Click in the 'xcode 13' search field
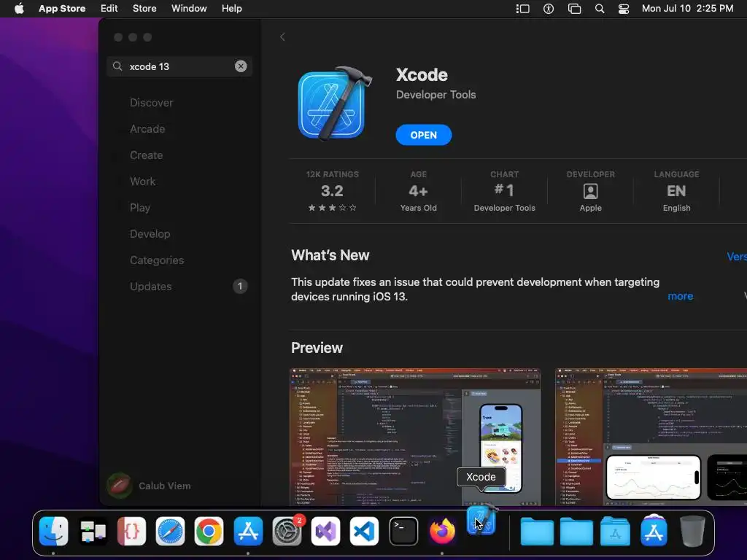Viewport: 747px width, 560px height. (179, 66)
